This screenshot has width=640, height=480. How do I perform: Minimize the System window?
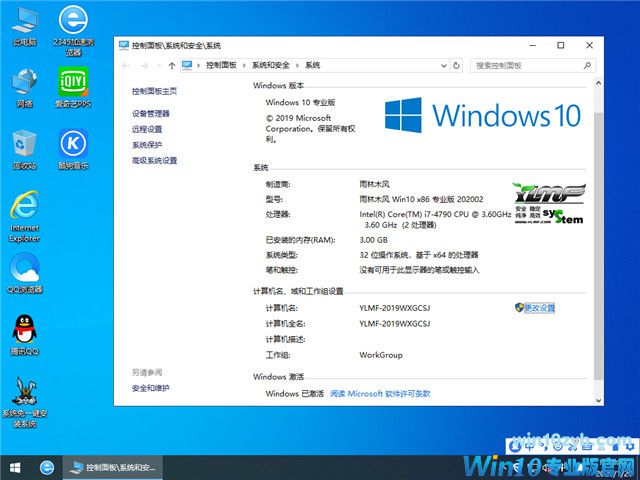[x=533, y=45]
